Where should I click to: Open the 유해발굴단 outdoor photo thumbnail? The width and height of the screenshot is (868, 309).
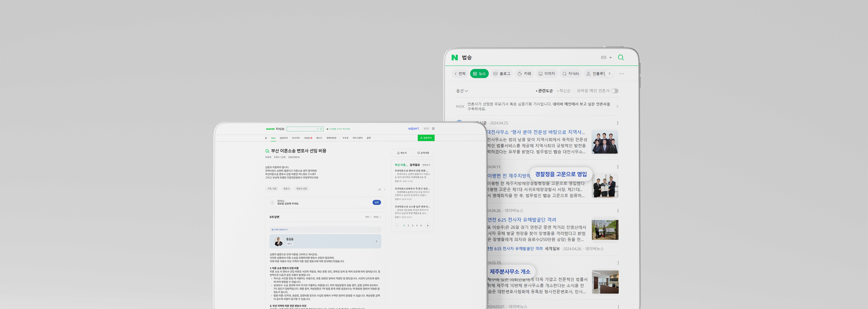coord(605,230)
